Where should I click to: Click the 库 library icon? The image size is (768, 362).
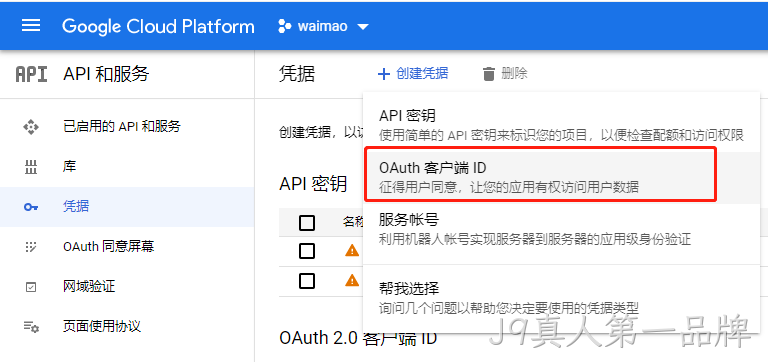click(30, 167)
